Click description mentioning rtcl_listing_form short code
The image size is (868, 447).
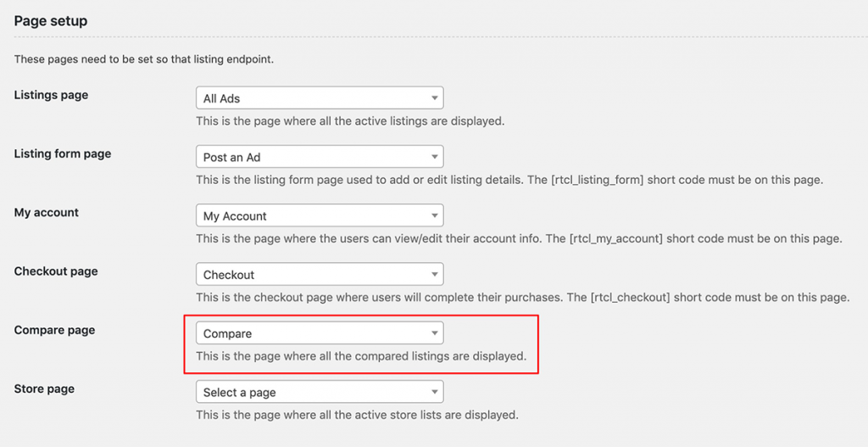509,180
